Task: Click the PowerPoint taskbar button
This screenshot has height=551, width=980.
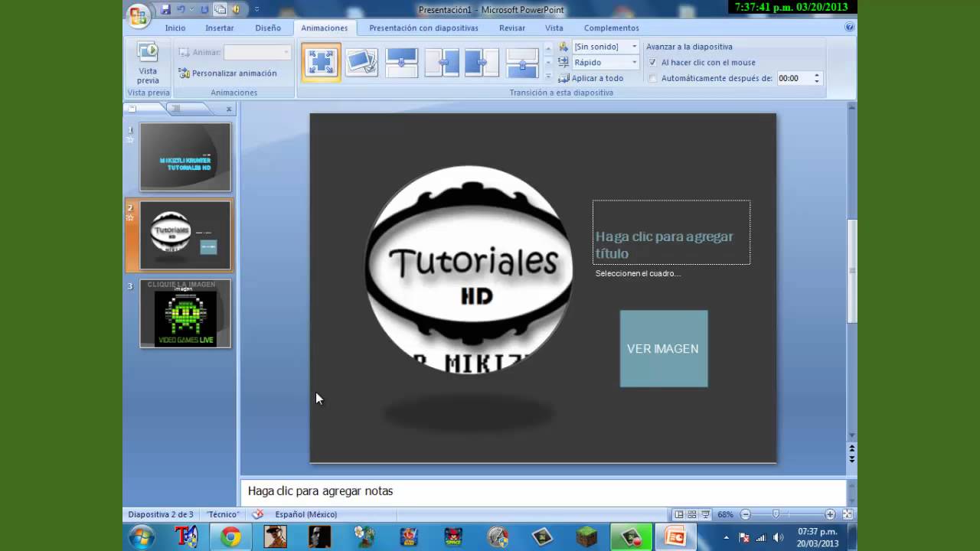Action: point(675,537)
